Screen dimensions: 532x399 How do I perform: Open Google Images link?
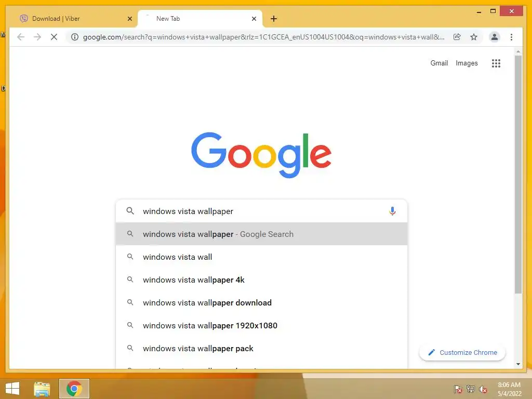click(467, 63)
